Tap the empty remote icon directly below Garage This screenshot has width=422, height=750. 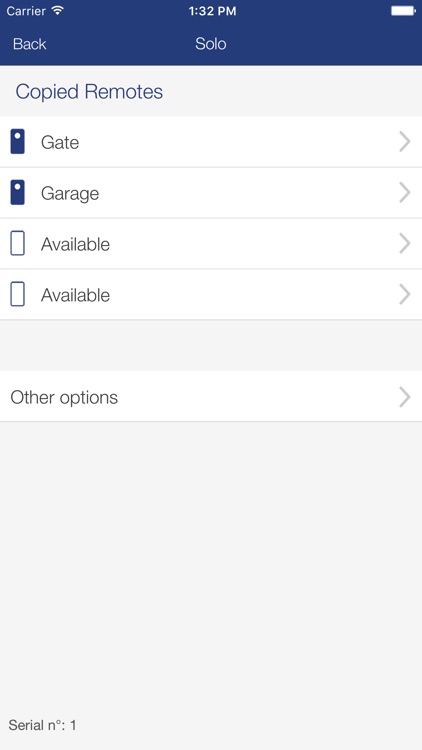coord(18,243)
